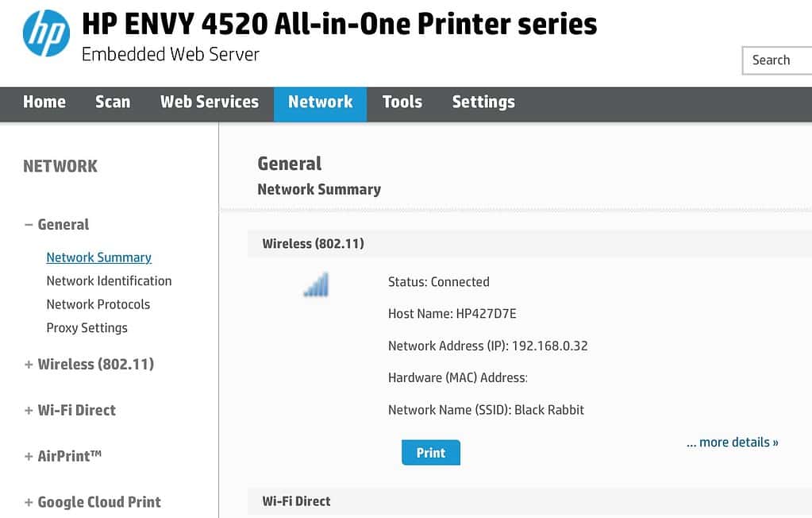Viewport: 812px width, 518px height.
Task: Go to the Web Services tab
Action: pyautogui.click(x=209, y=102)
